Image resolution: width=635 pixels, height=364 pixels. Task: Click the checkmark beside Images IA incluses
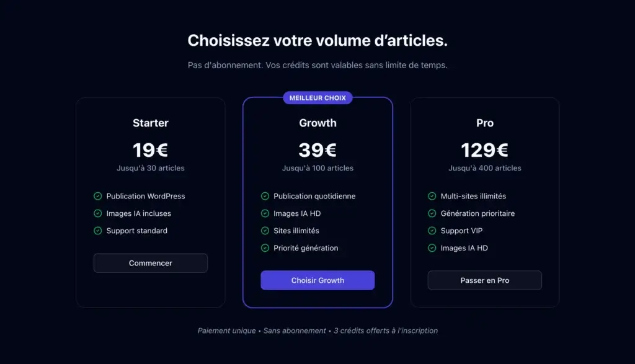(x=98, y=213)
